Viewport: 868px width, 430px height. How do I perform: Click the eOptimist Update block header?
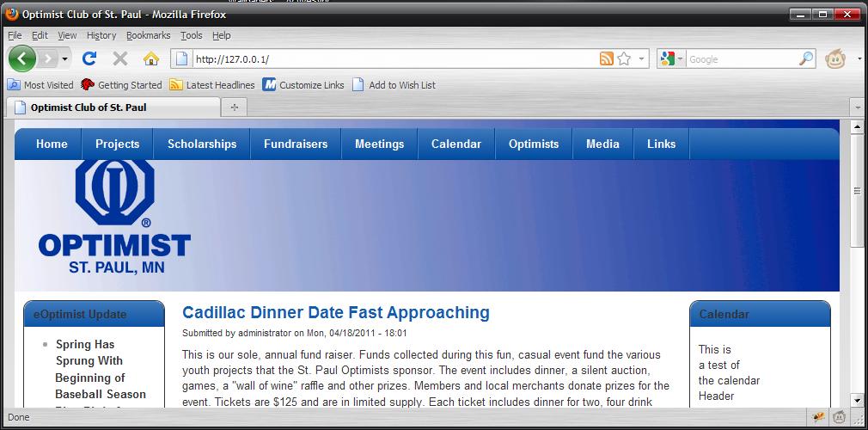(x=95, y=314)
